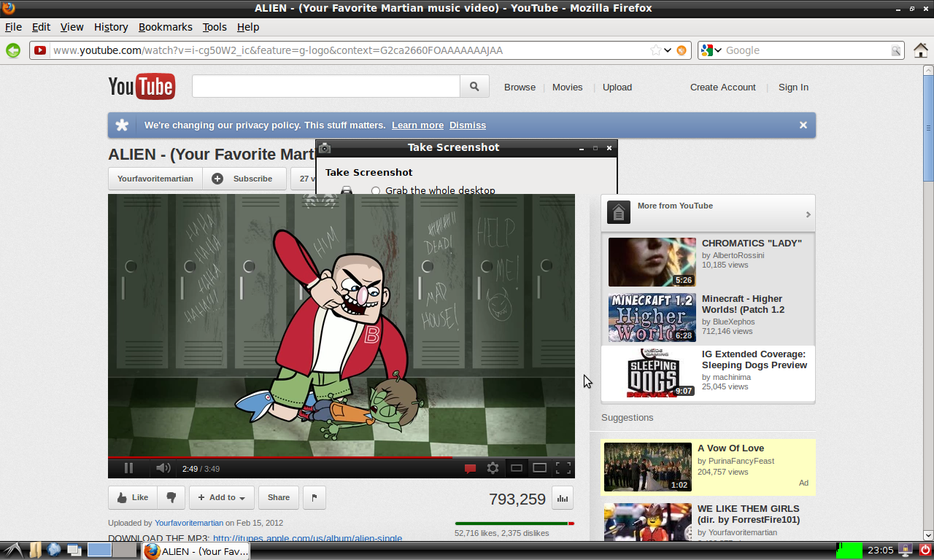The image size is (934, 560).
Task: Open the View menu
Action: pyautogui.click(x=72, y=27)
